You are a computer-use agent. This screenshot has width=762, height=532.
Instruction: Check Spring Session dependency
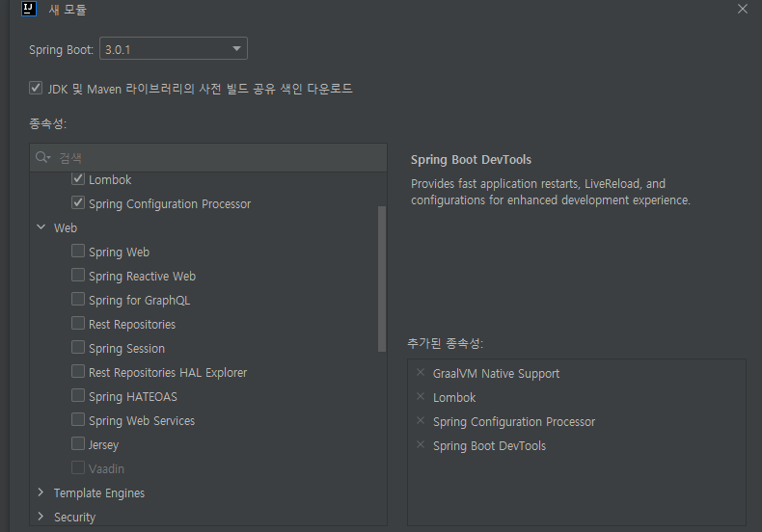coord(78,347)
